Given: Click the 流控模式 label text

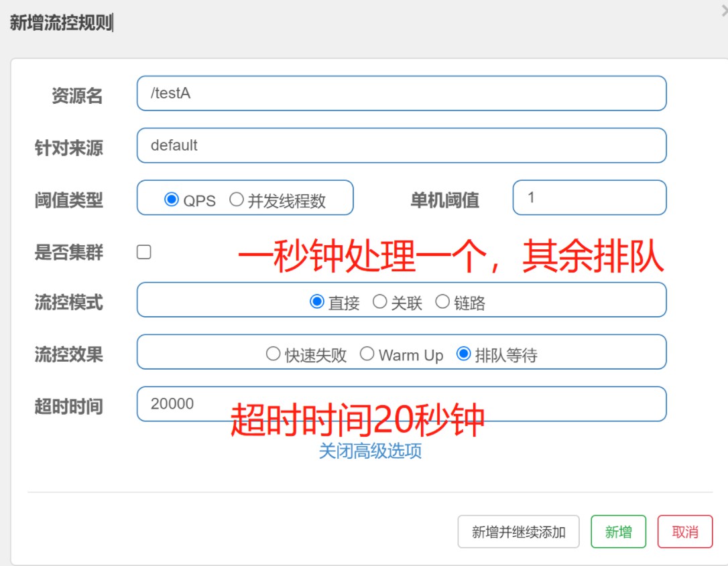Looking at the screenshot, I should point(69,303).
